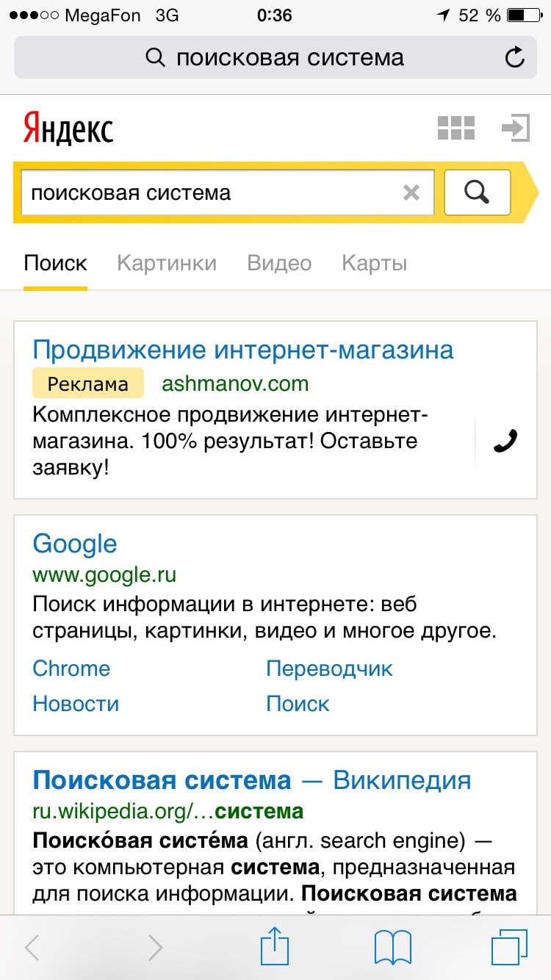Open the Поисковая система Википедия result

tap(251, 779)
